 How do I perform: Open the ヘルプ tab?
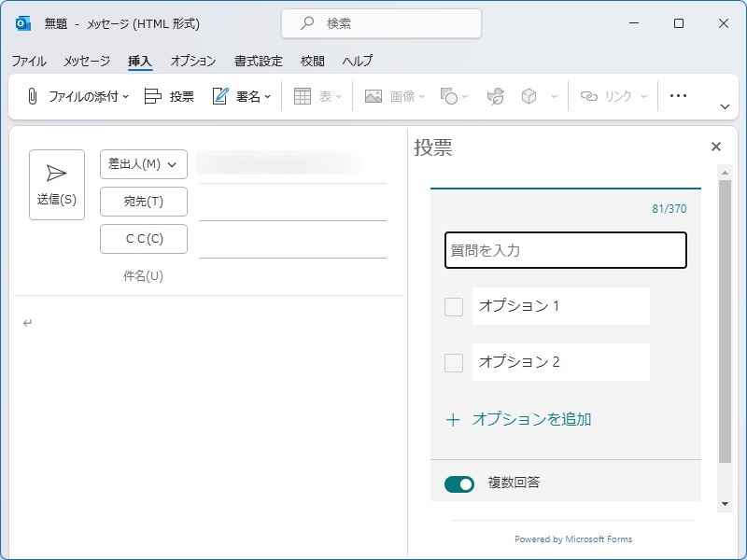[358, 61]
